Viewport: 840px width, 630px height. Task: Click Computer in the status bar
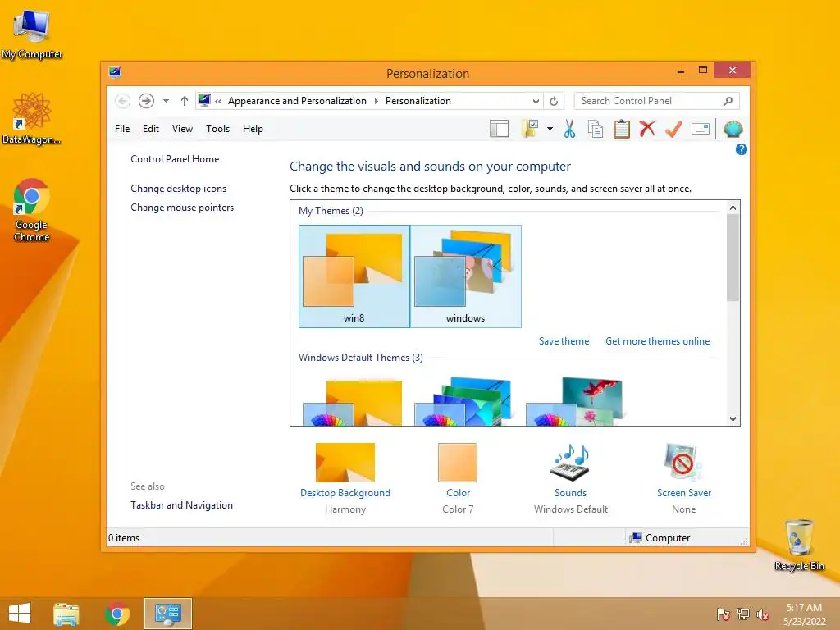660,538
